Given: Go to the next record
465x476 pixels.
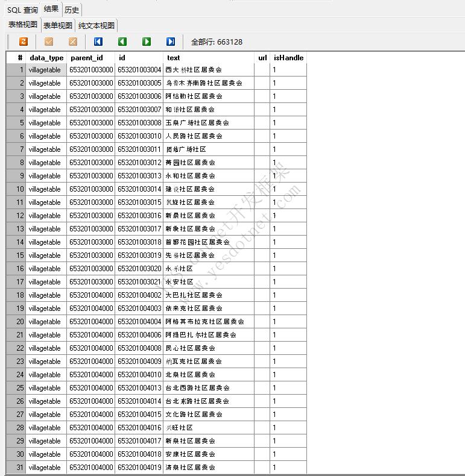Looking at the screenshot, I should [x=147, y=42].
